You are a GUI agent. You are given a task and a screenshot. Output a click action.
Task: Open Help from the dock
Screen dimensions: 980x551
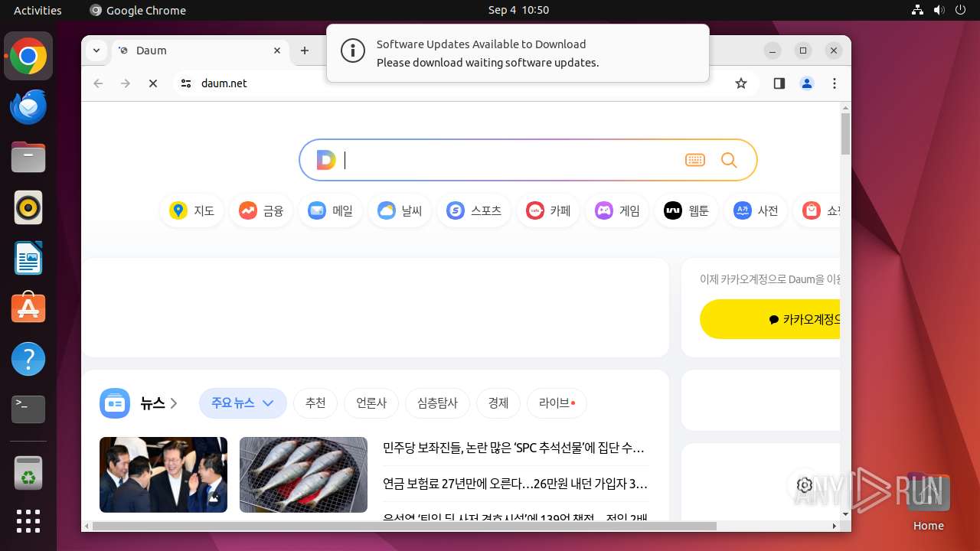coord(28,359)
